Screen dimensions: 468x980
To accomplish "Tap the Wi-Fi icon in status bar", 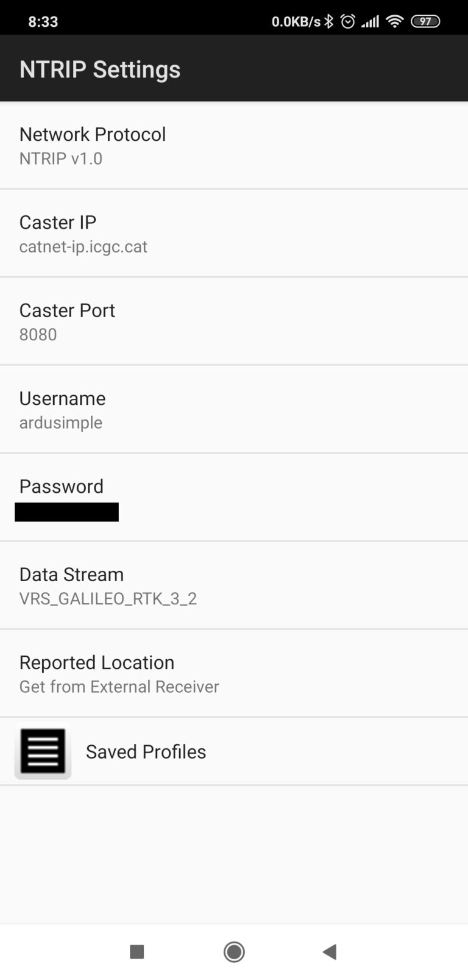I will tap(394, 21).
